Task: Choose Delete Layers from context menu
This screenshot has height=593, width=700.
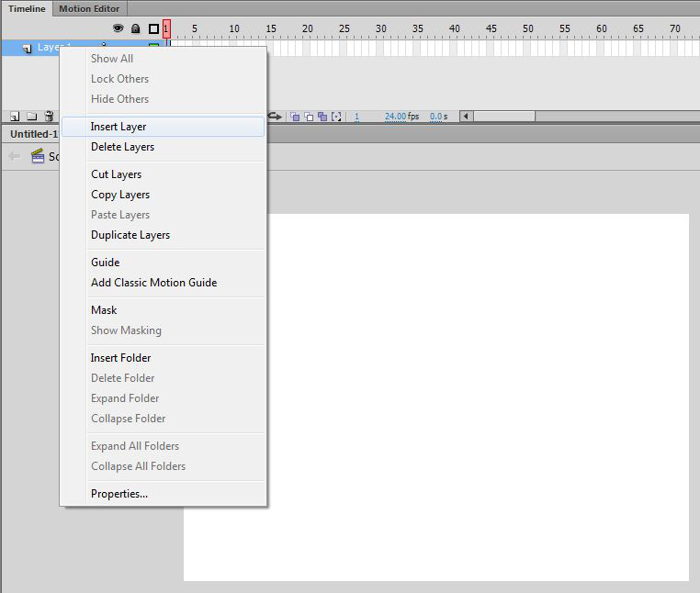Action: click(x=163, y=147)
